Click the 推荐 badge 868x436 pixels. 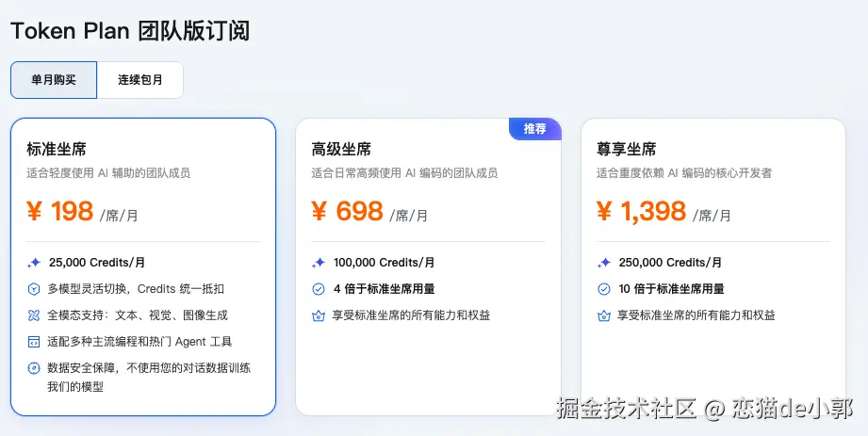pyautogui.click(x=534, y=129)
